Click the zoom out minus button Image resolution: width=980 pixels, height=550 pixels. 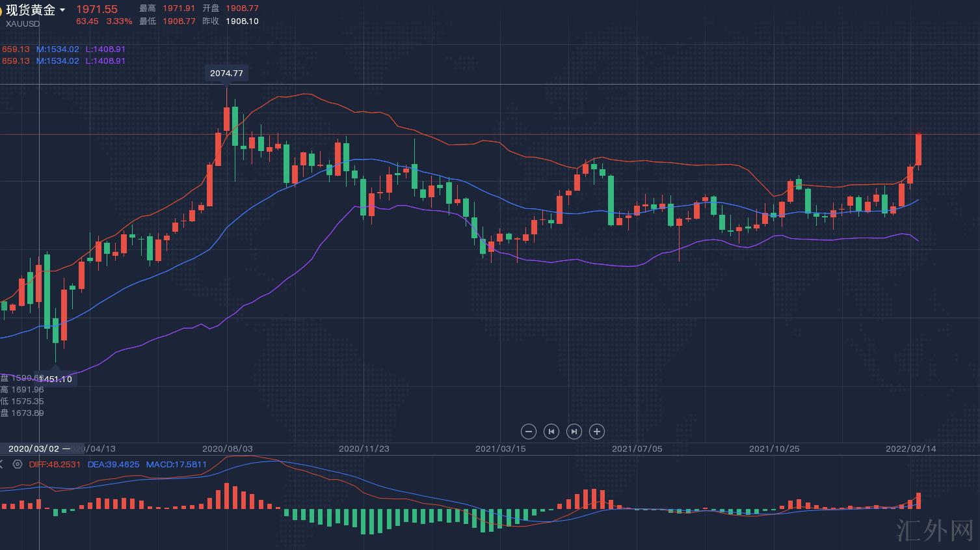click(x=529, y=432)
